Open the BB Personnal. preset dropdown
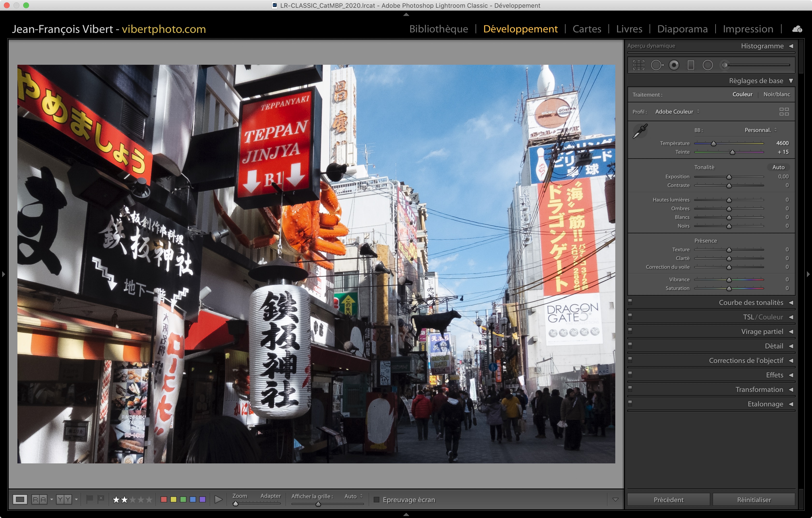The height and width of the screenshot is (518, 812). coord(761,130)
